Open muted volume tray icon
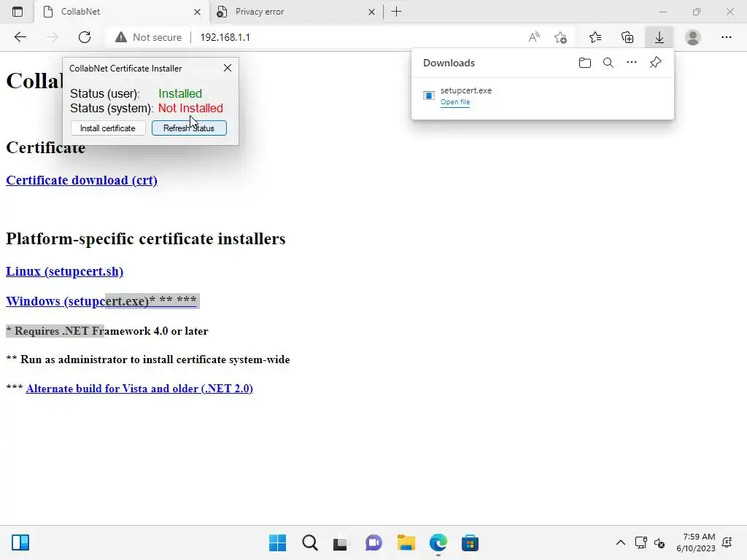Image resolution: width=747 pixels, height=560 pixels. pyautogui.click(x=659, y=542)
